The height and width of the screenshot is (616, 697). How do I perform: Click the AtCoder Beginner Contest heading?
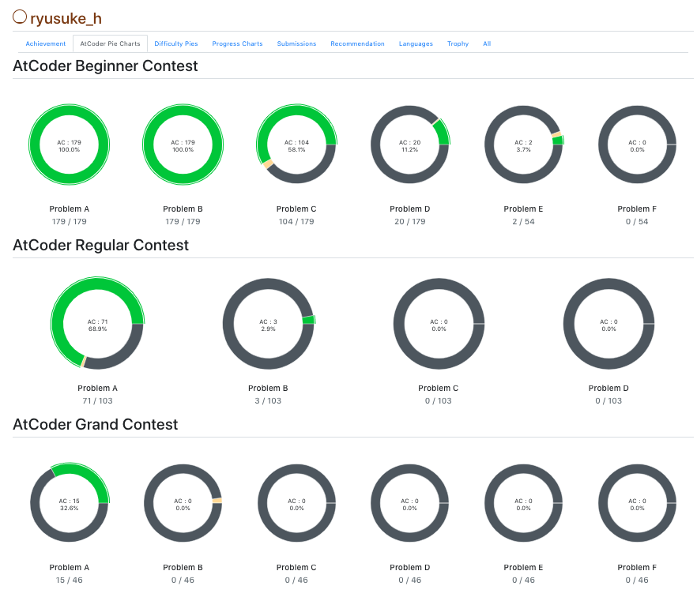tap(105, 66)
